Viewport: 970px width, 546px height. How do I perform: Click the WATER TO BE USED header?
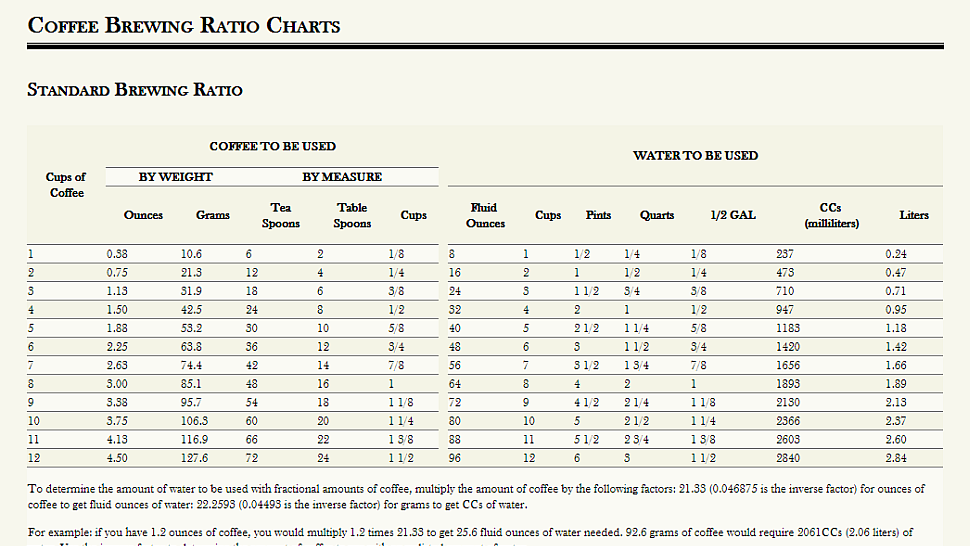[695, 155]
